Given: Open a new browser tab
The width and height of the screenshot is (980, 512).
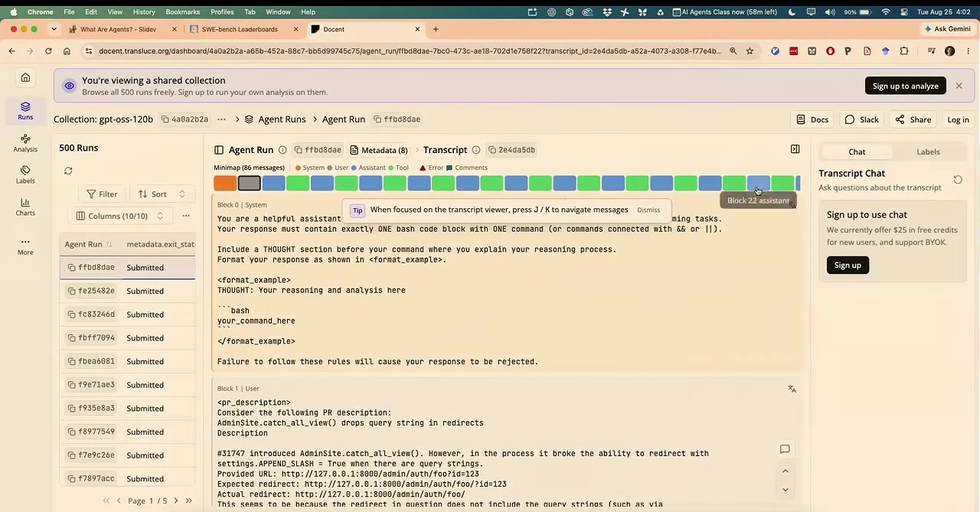Looking at the screenshot, I should pyautogui.click(x=436, y=29).
